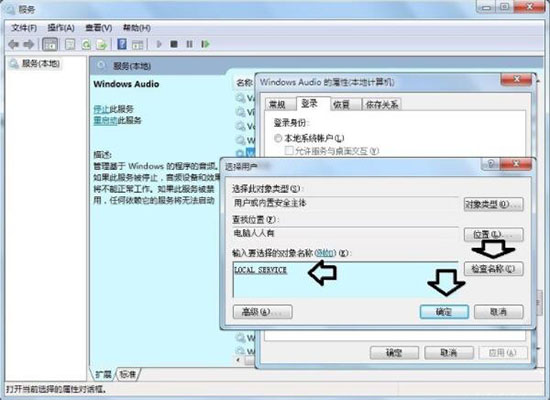The image size is (550, 400).
Task: Click the 示例 link in 选择用户 dialog
Action: [325, 253]
